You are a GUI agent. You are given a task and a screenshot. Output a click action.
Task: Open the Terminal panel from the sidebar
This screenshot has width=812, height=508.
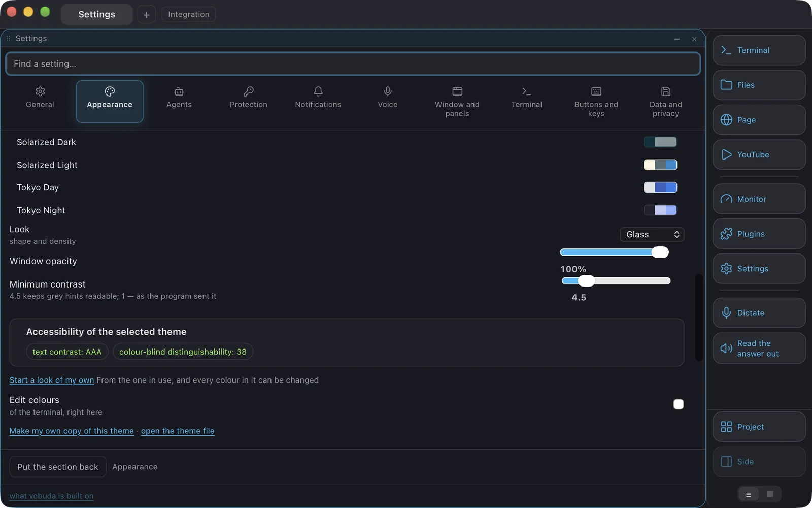759,50
